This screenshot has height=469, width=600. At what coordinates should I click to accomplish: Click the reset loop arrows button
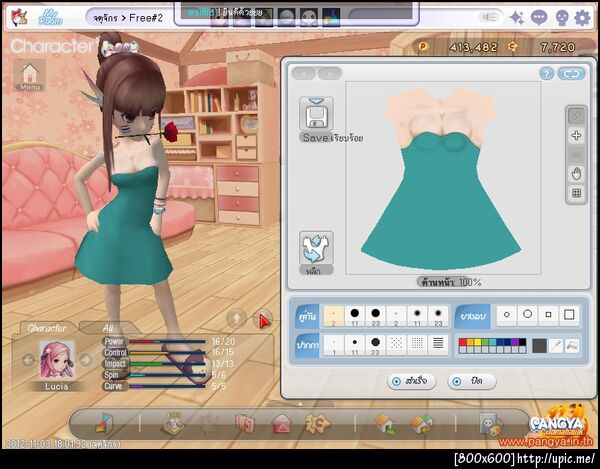click(x=571, y=74)
